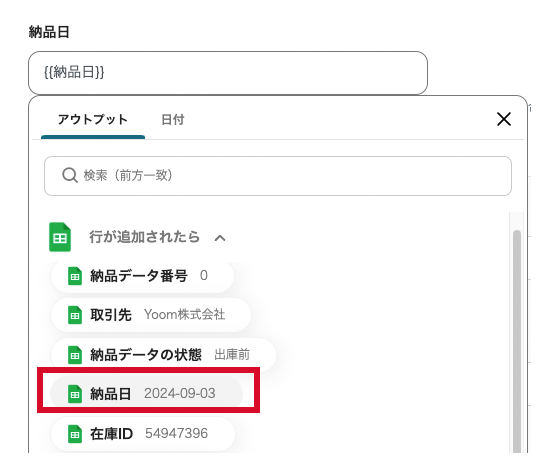Click the value 出庫前
This screenshot has width=551, height=472.
click(232, 355)
